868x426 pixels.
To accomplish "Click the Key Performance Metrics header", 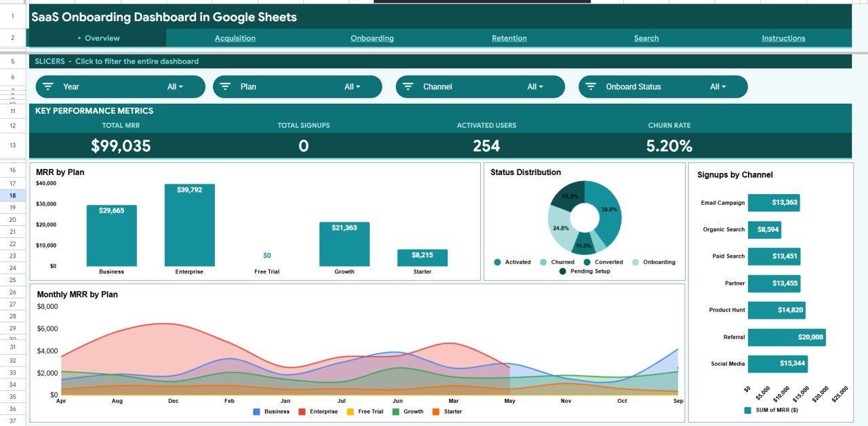I will [94, 111].
